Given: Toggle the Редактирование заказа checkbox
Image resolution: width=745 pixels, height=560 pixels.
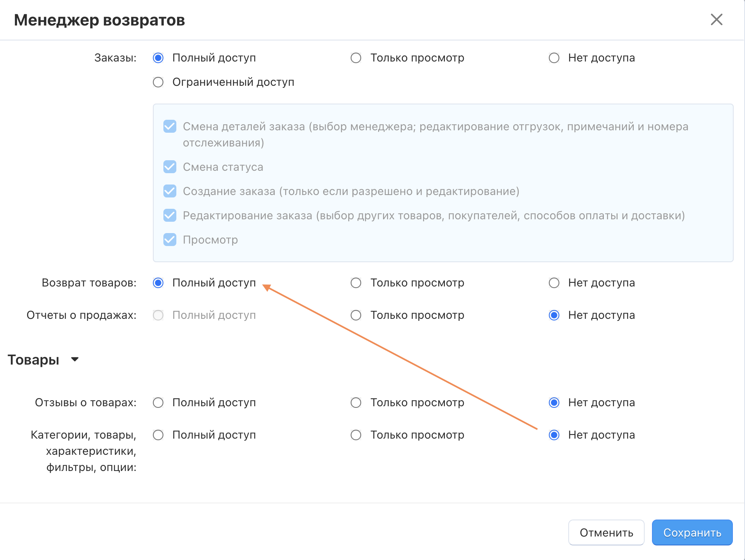Looking at the screenshot, I should tap(170, 215).
